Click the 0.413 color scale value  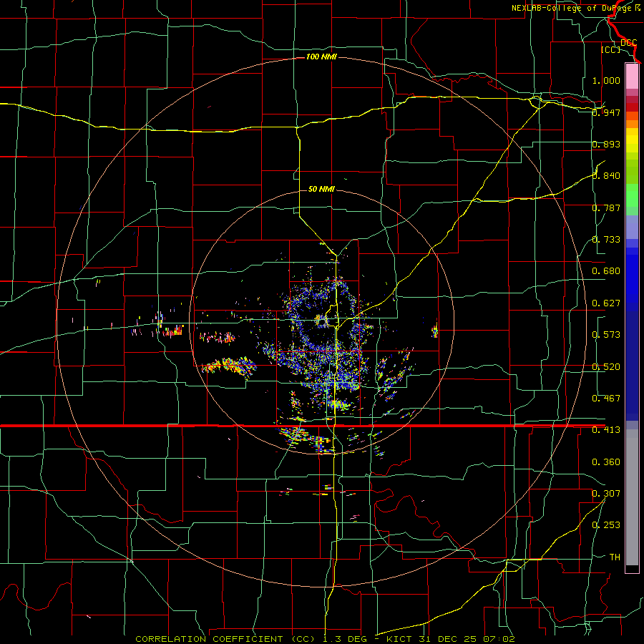coord(606,430)
